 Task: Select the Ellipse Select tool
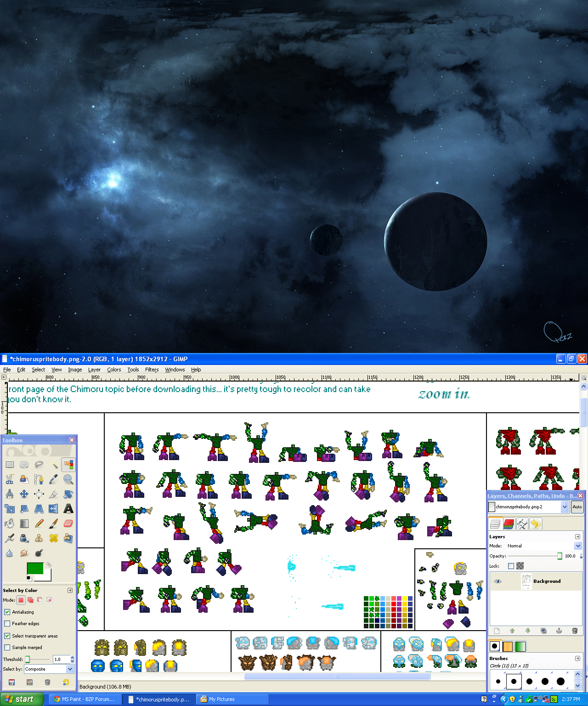click(24, 465)
